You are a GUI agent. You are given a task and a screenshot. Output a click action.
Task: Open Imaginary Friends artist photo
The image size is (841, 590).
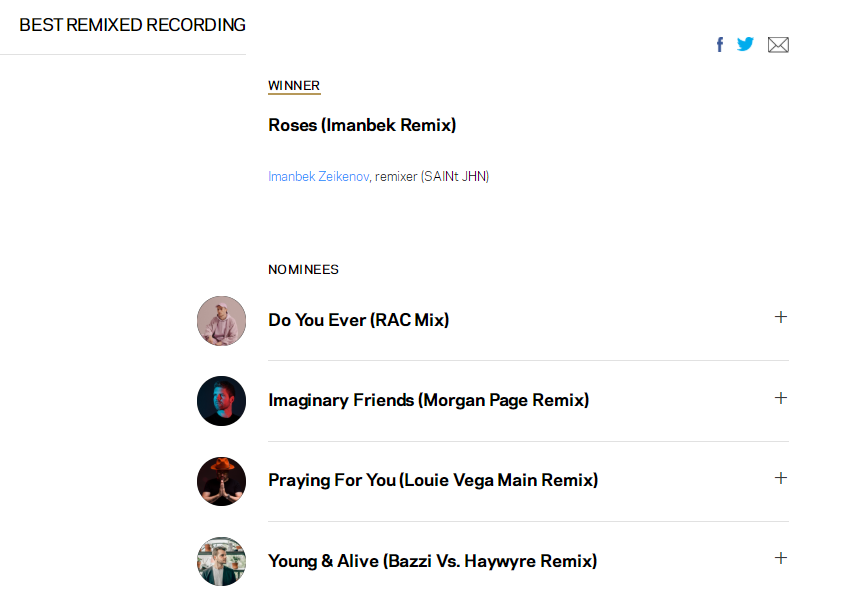pos(221,401)
